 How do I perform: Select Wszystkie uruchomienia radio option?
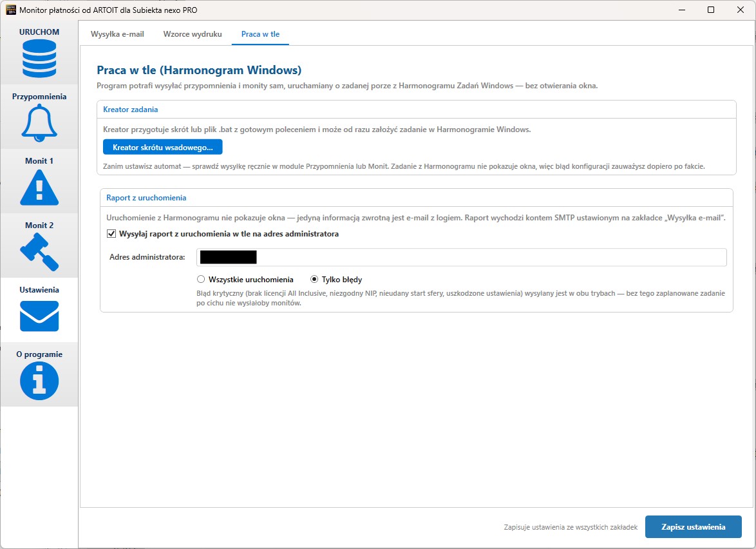[x=201, y=279]
